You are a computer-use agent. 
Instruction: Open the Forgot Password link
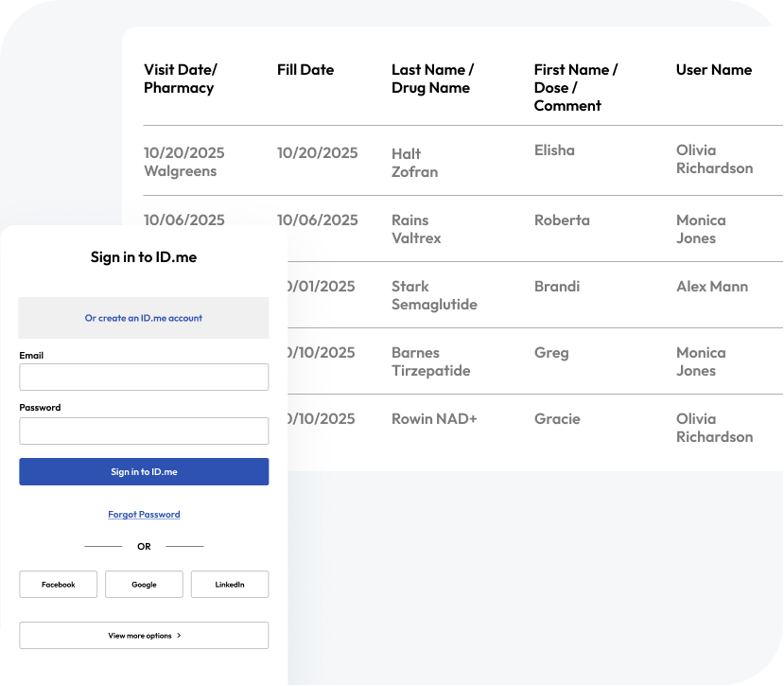tap(144, 515)
